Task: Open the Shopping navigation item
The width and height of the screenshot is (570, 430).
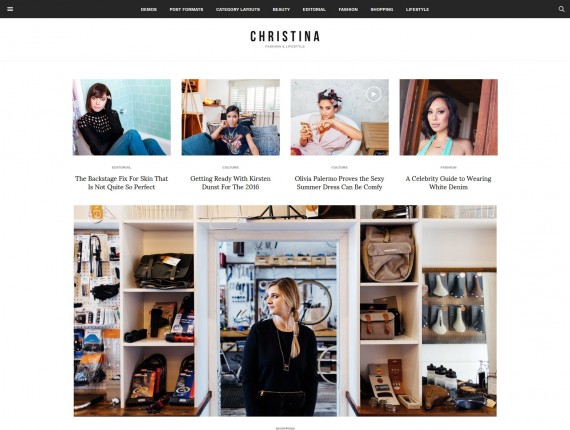Action: point(382,9)
